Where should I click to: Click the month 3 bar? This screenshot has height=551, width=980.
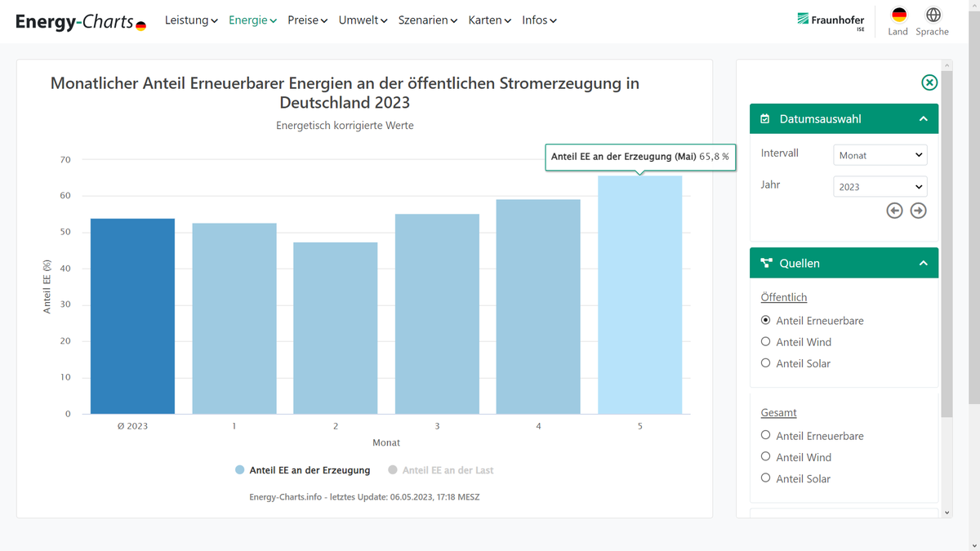pos(437,314)
